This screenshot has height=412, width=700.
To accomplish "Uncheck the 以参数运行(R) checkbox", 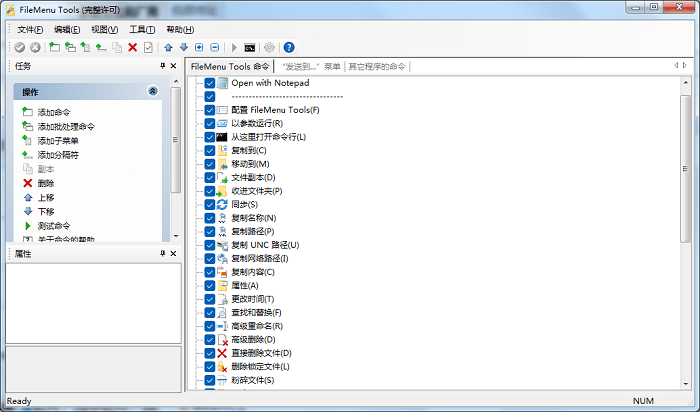I will [x=210, y=124].
